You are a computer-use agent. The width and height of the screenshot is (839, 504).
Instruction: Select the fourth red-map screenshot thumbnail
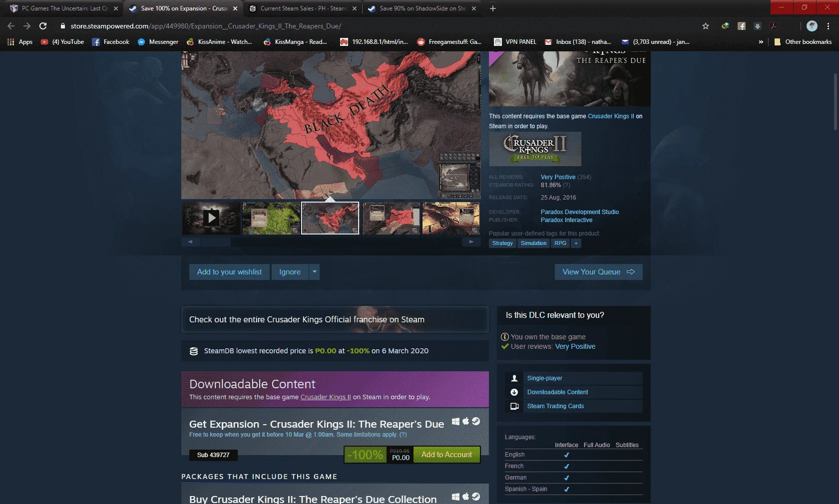[x=391, y=218]
